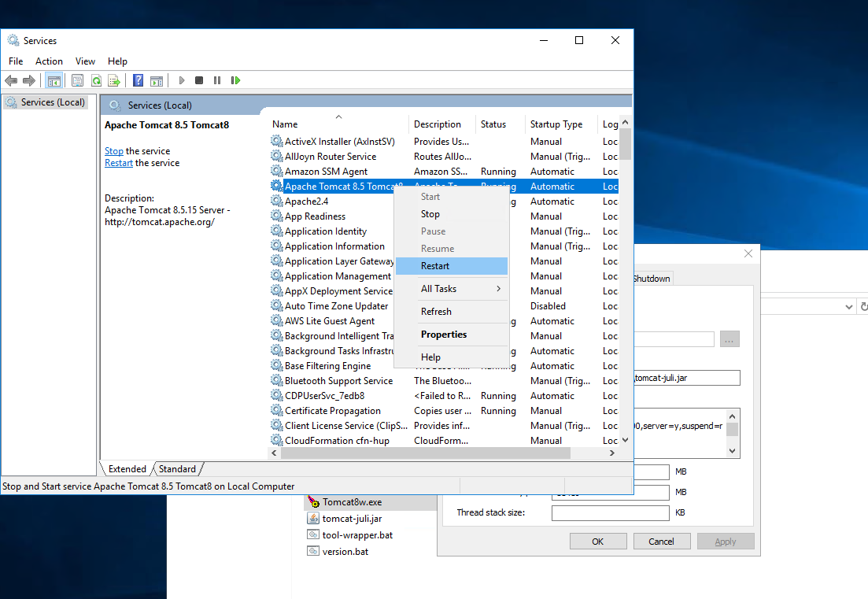Sort services by Name column header
The height and width of the screenshot is (599, 868).
pos(285,124)
